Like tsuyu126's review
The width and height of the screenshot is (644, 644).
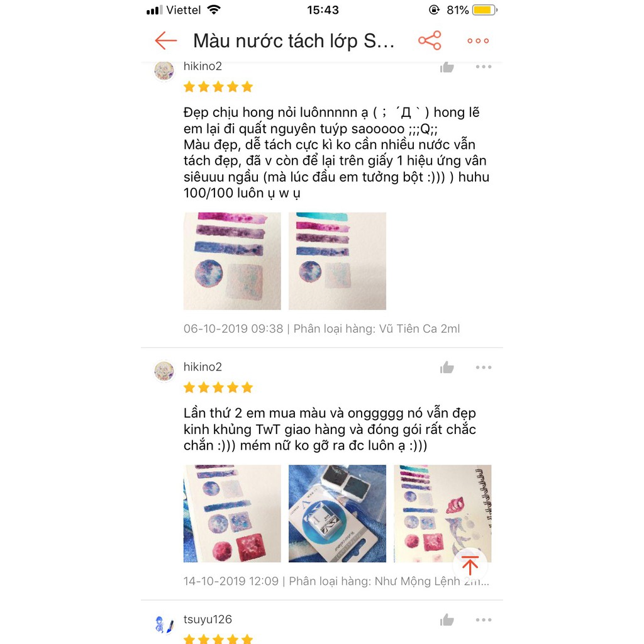pos(447,619)
